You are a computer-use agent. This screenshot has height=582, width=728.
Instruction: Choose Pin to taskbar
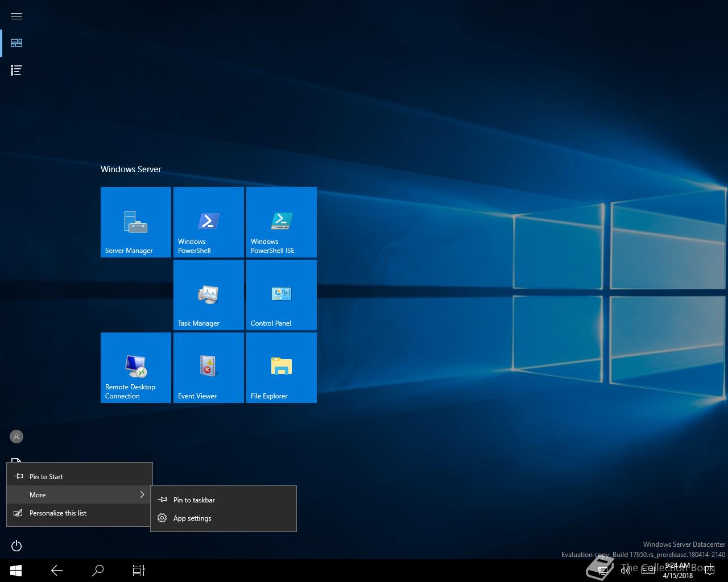[224, 500]
